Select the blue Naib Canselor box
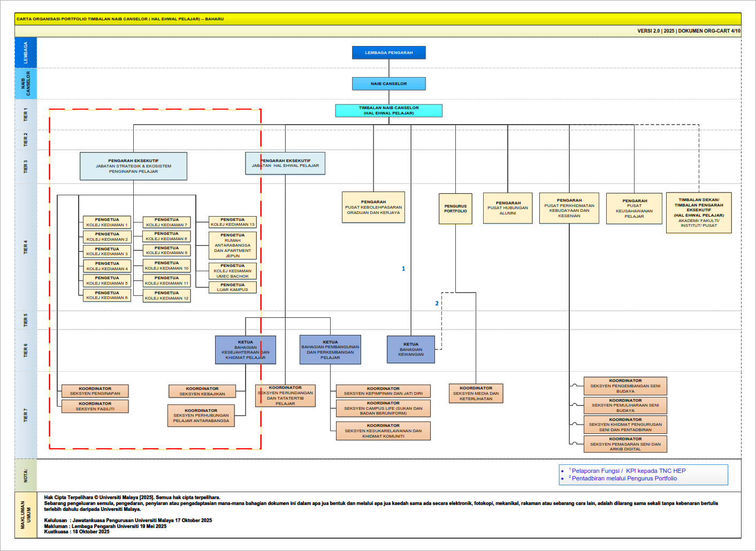This screenshot has width=756, height=551. click(x=389, y=83)
